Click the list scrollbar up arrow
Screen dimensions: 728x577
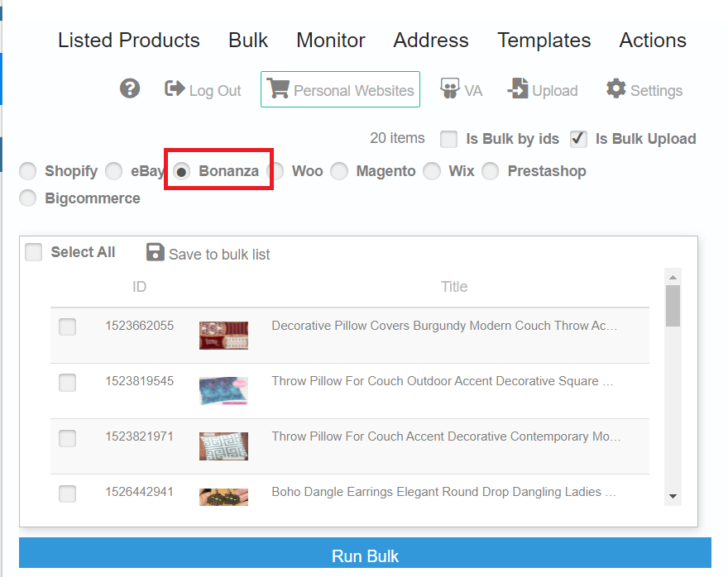click(x=673, y=278)
